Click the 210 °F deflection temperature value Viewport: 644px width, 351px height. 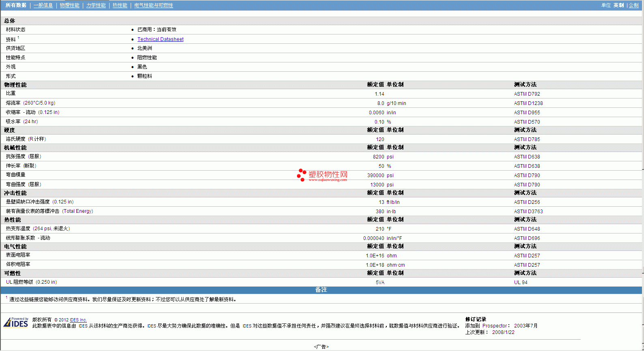[380, 229]
